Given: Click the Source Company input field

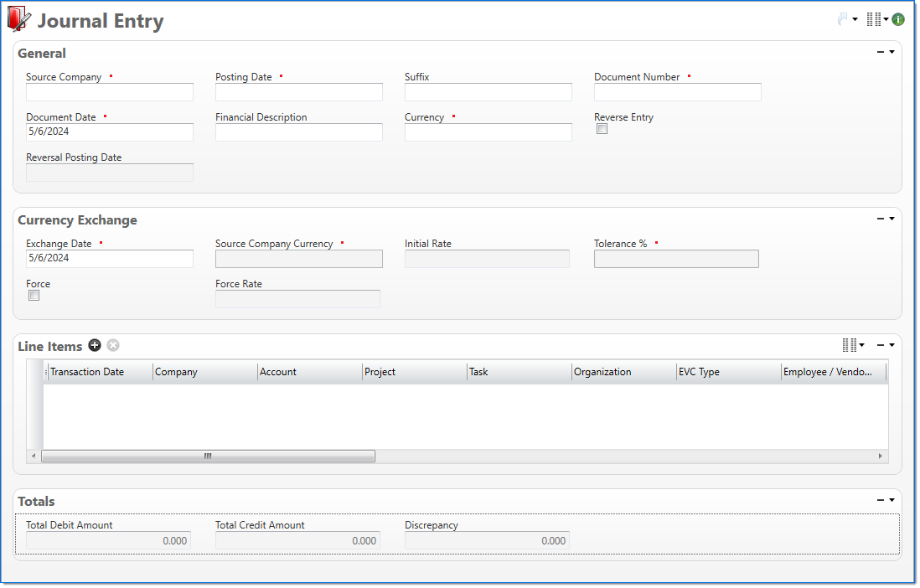Looking at the screenshot, I should [110, 92].
